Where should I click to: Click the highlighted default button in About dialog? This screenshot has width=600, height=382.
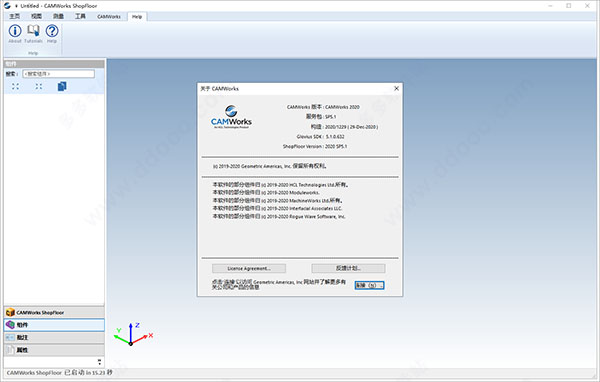(369, 285)
